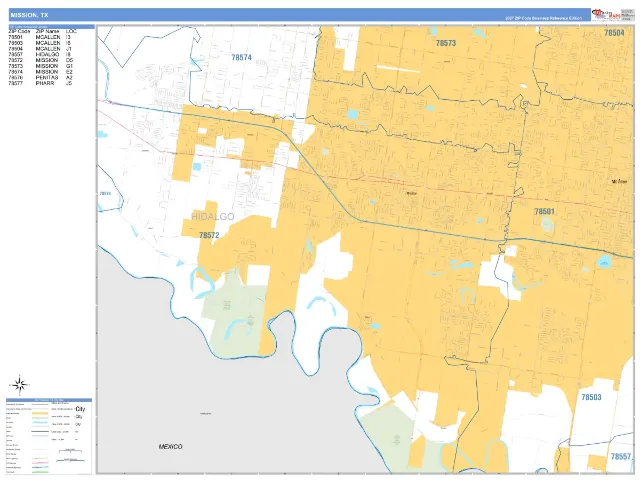The image size is (640, 480).
Task: Click the largest City sample in the legend
Action: click(80, 409)
